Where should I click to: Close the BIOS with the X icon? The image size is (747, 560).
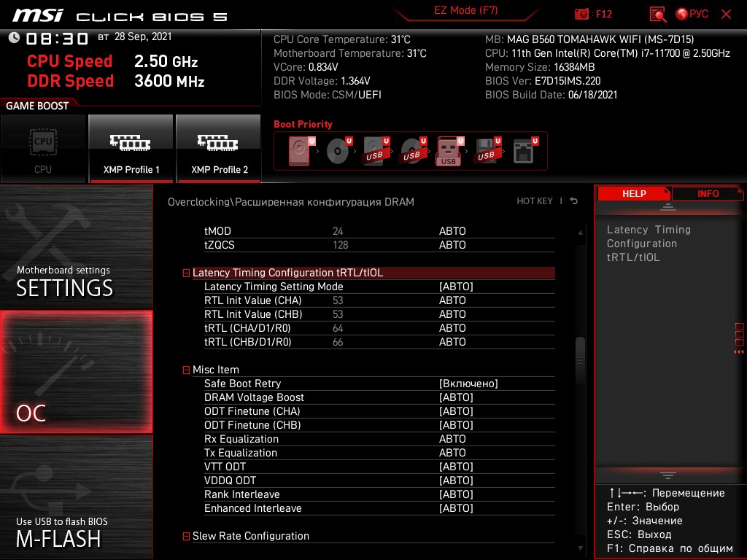point(726,15)
